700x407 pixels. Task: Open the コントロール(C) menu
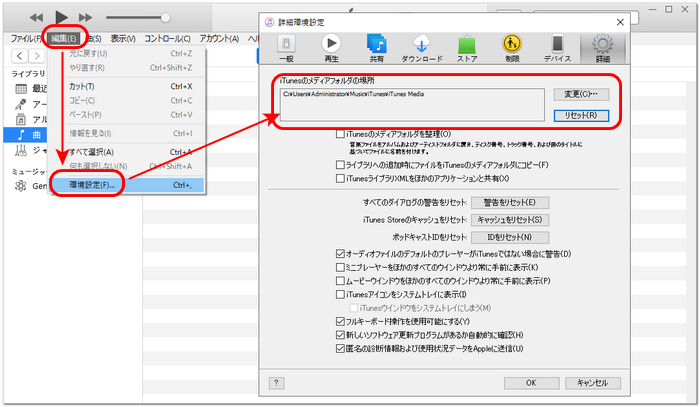pos(167,39)
